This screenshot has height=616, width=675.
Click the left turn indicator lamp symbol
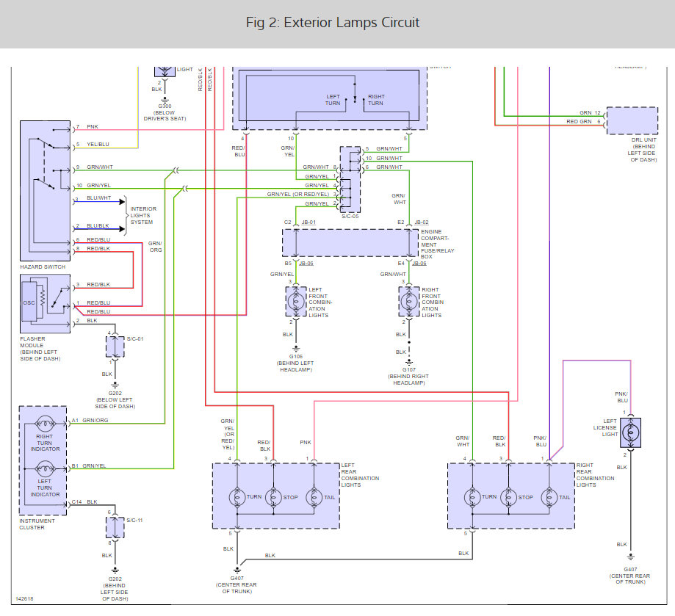point(44,469)
